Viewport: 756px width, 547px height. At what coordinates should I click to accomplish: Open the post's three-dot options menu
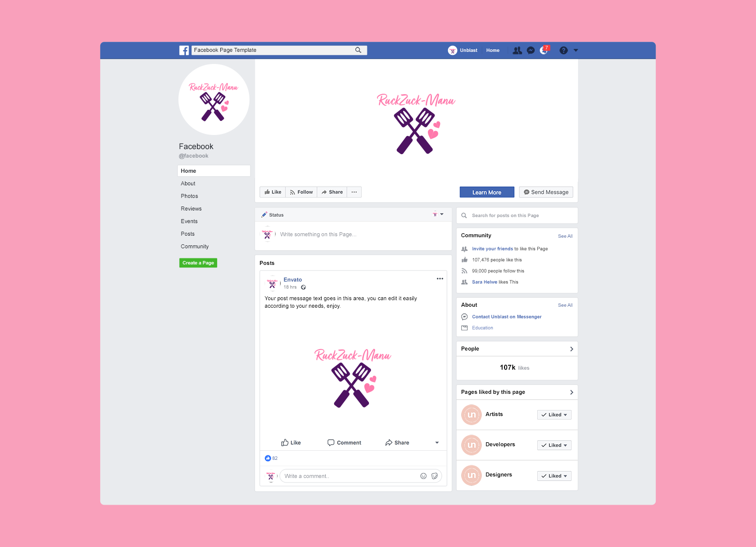tap(440, 279)
